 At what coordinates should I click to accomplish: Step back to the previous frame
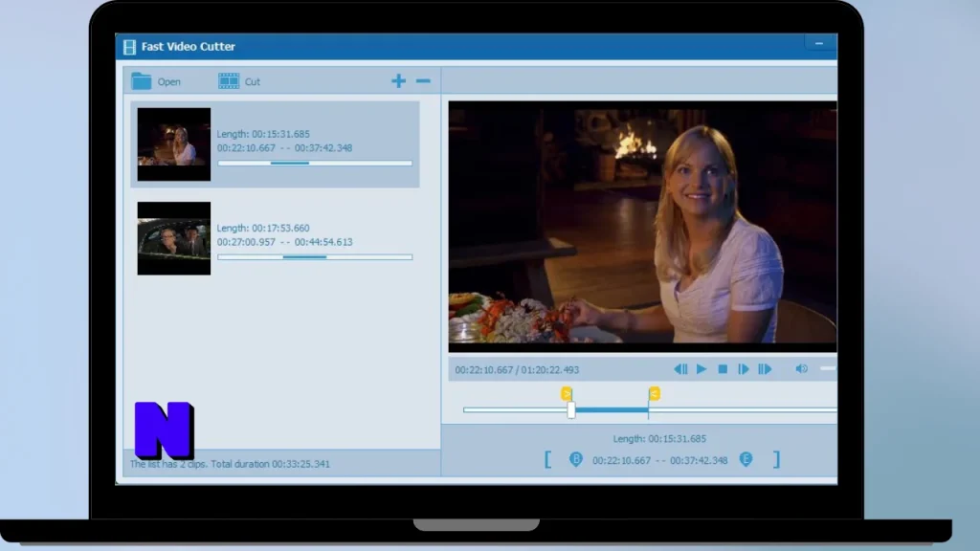click(x=680, y=369)
